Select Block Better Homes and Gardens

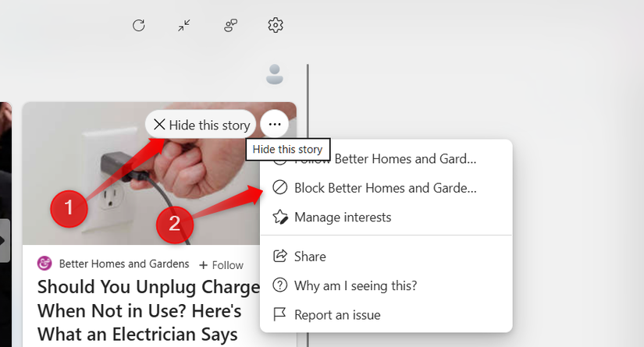coord(385,188)
